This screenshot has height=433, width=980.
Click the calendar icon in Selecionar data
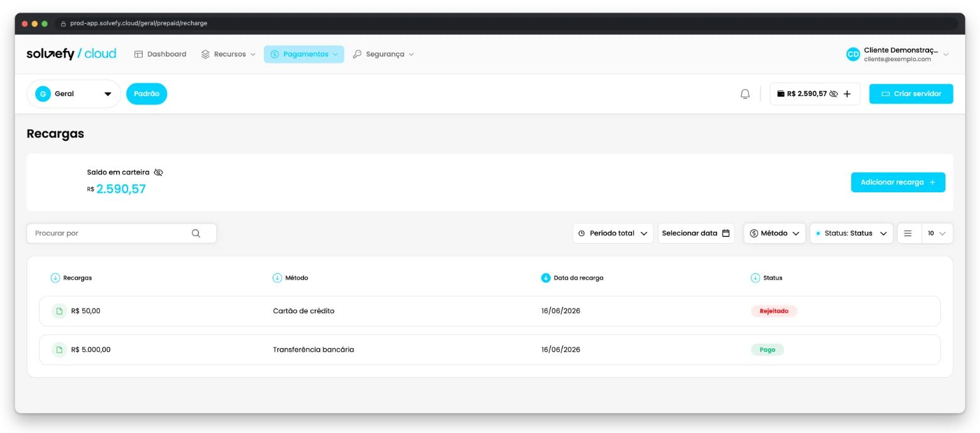click(726, 233)
